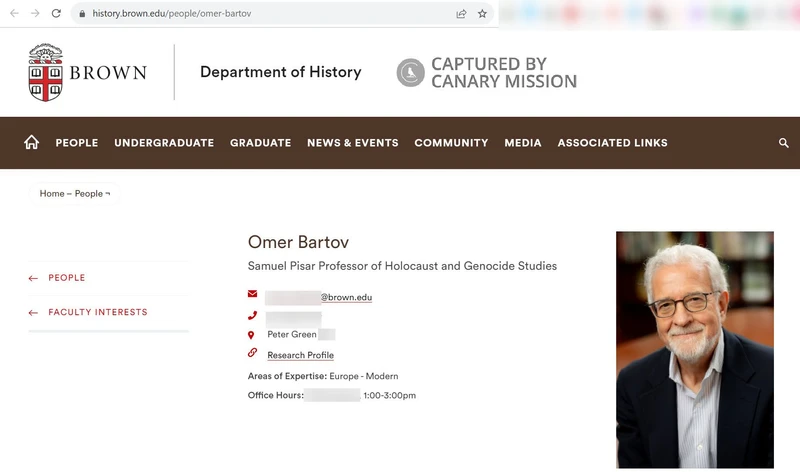Click the @brown.edu email link
The width and height of the screenshot is (800, 472).
[346, 297]
